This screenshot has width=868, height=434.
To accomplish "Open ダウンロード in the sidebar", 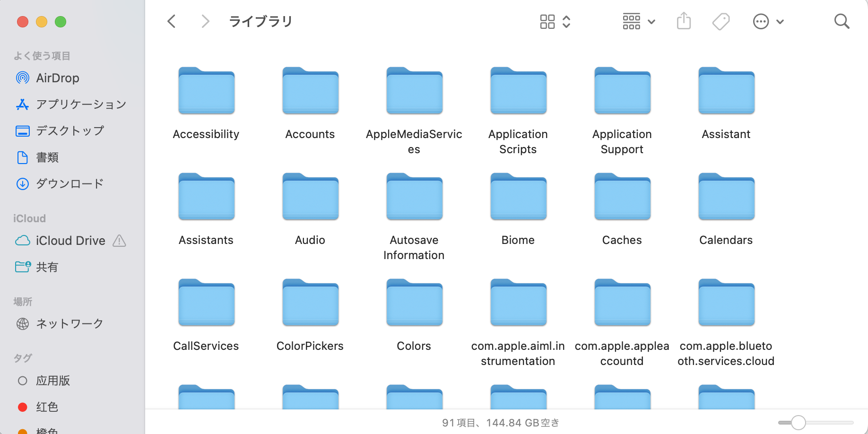I will [69, 184].
